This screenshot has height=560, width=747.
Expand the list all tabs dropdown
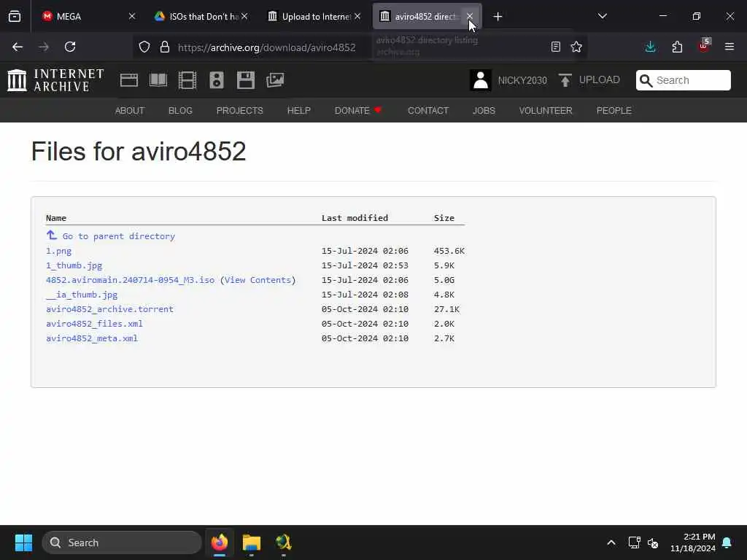(603, 16)
